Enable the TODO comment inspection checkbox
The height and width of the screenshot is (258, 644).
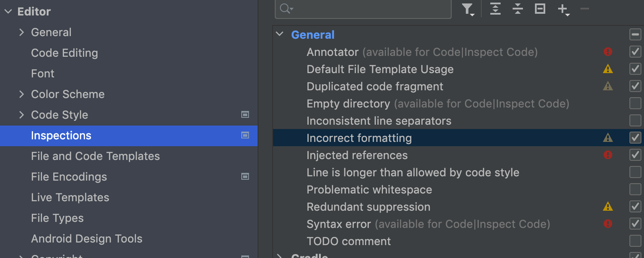point(635,241)
